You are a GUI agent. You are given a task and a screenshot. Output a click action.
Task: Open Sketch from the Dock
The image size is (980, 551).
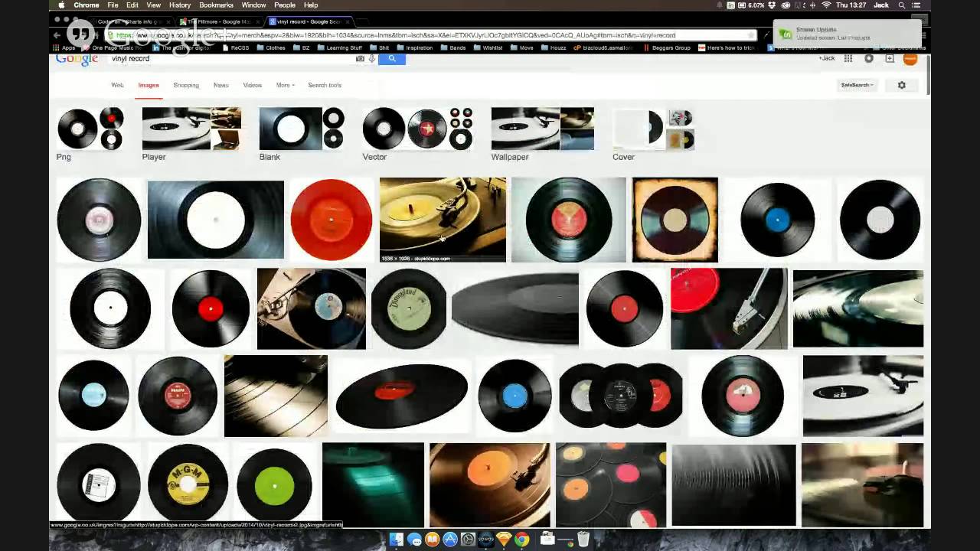tap(504, 540)
